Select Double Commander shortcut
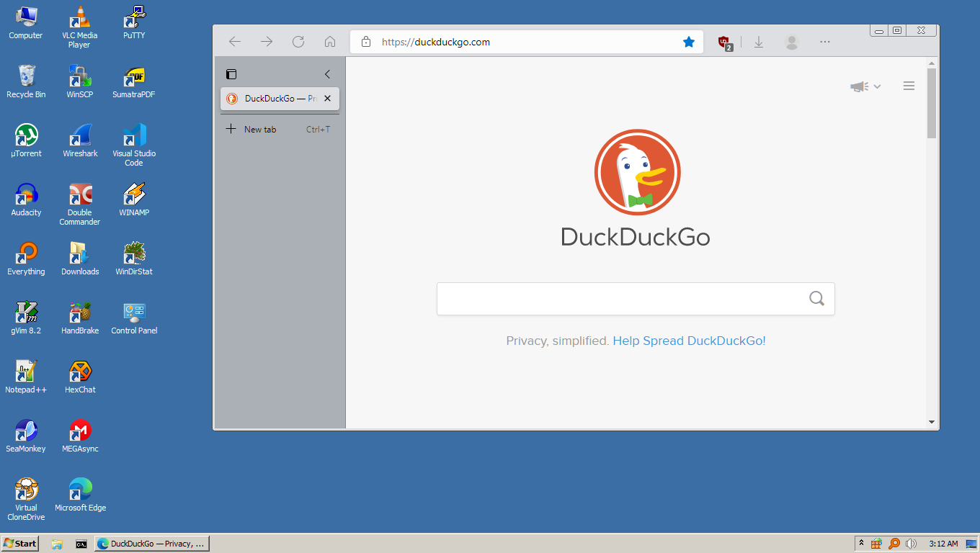980x553 pixels. coord(79,204)
